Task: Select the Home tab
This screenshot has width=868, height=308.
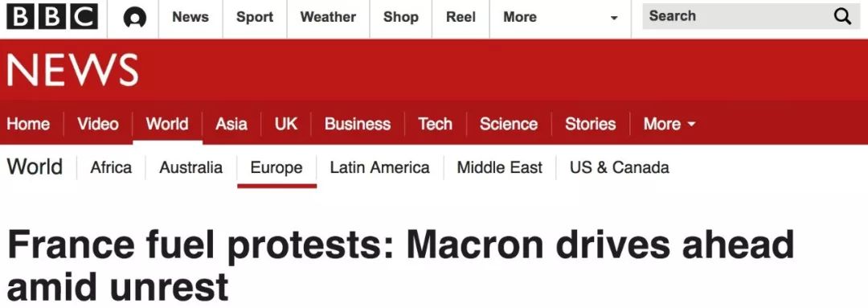Action: point(28,124)
